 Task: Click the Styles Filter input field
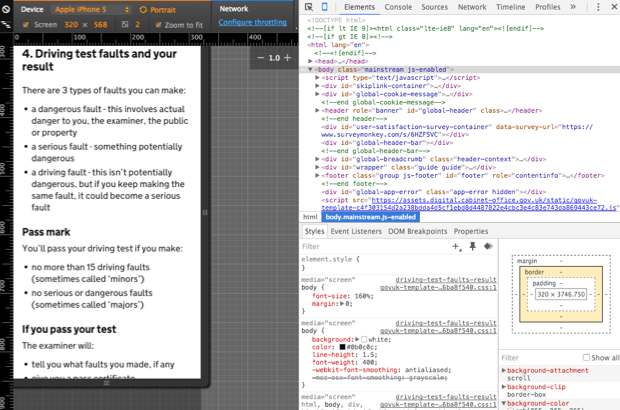[x=375, y=247]
